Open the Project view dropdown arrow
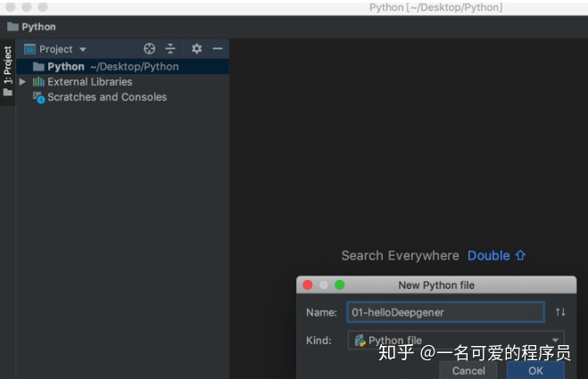588x379 pixels. pos(83,49)
